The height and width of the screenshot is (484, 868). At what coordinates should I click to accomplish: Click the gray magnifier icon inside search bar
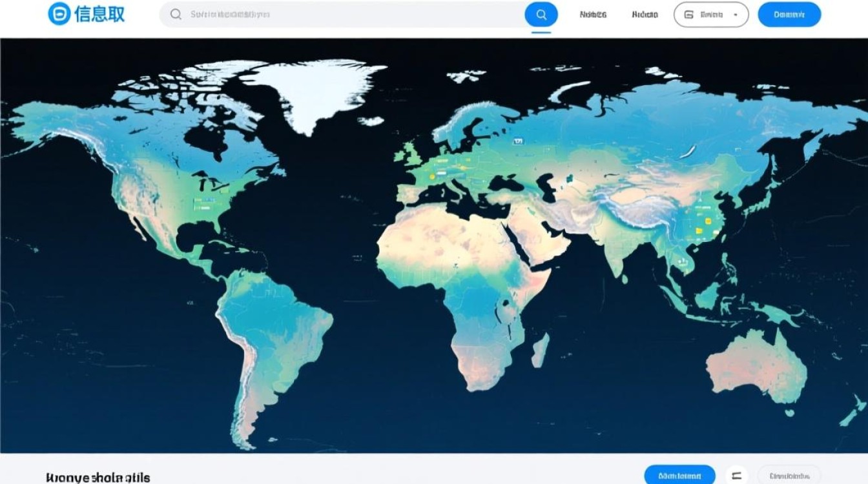coord(176,14)
